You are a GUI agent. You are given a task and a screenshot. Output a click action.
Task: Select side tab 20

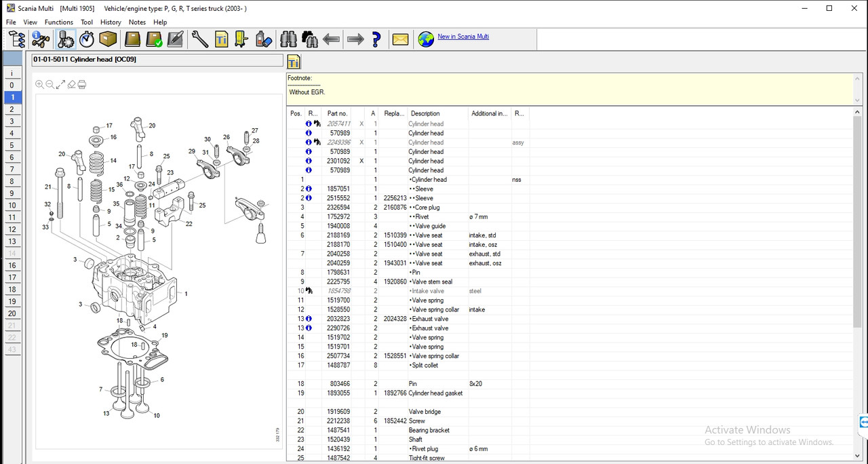coord(12,313)
